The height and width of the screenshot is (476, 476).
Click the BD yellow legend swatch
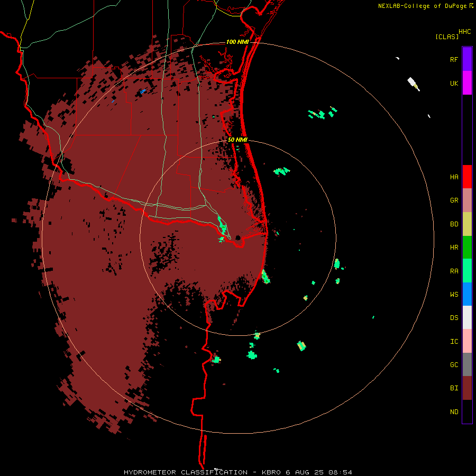[467, 224]
